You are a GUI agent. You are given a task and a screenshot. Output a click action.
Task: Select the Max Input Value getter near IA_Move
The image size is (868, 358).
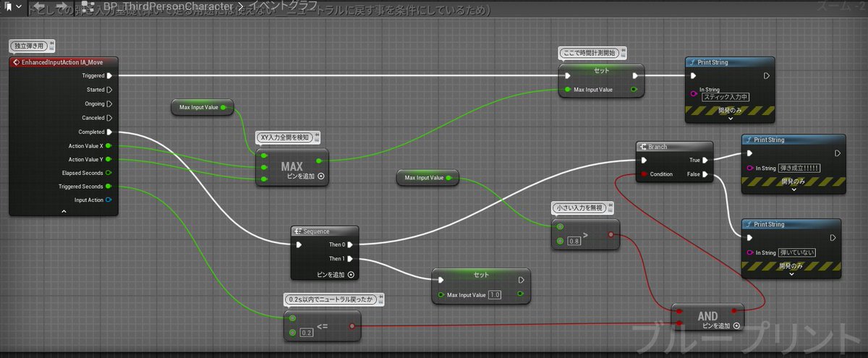203,108
